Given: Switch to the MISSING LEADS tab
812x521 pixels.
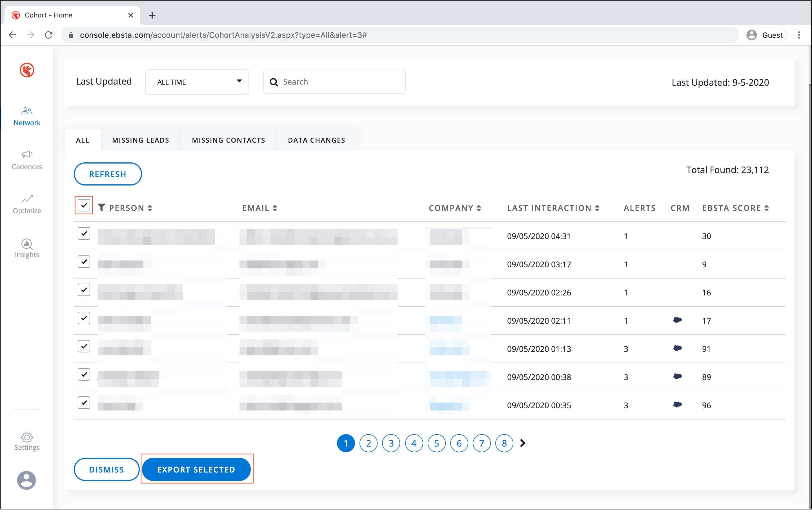Looking at the screenshot, I should [x=141, y=140].
